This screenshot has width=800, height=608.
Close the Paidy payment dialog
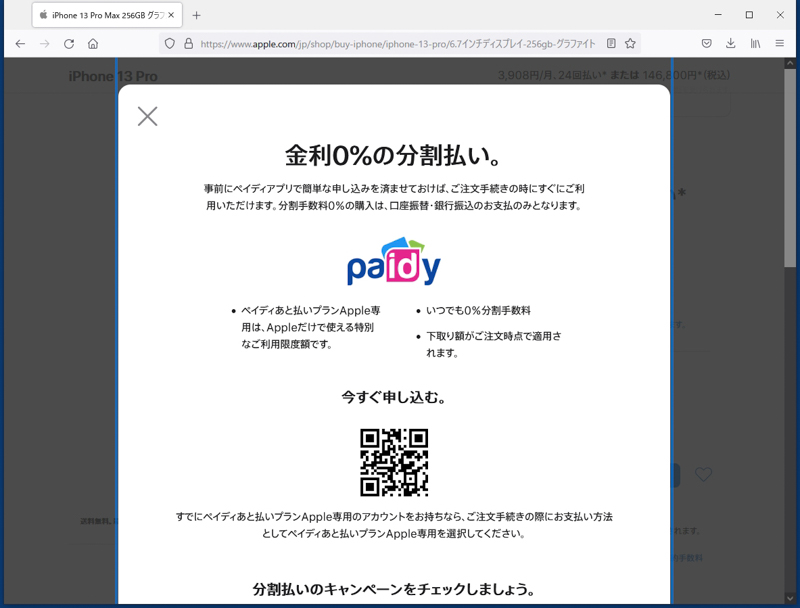pyautogui.click(x=147, y=116)
